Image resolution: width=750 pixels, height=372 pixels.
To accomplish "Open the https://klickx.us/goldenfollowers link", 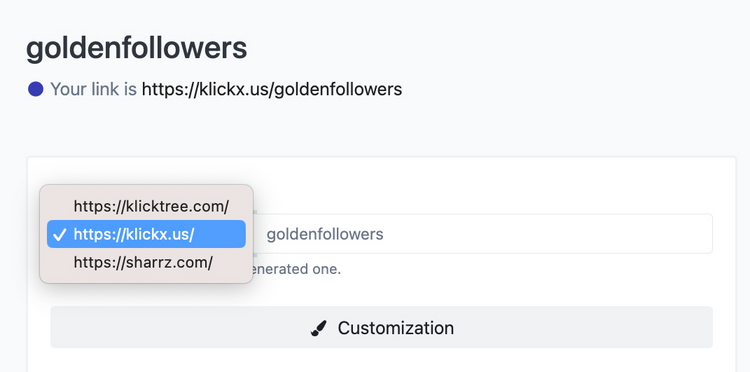I will (272, 89).
